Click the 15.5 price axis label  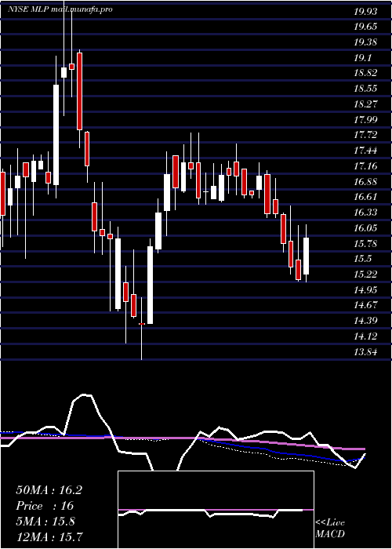pyautogui.click(x=363, y=259)
